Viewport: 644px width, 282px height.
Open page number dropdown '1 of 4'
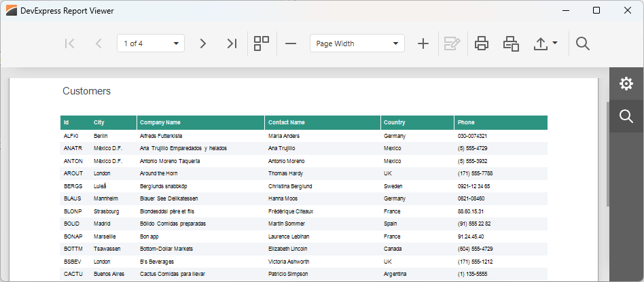coord(151,43)
